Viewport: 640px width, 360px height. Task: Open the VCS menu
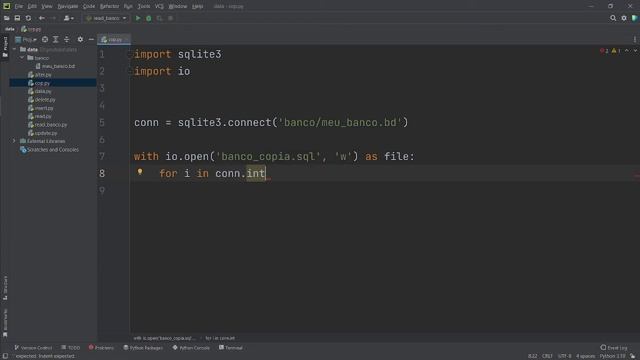pyautogui.click(x=159, y=7)
